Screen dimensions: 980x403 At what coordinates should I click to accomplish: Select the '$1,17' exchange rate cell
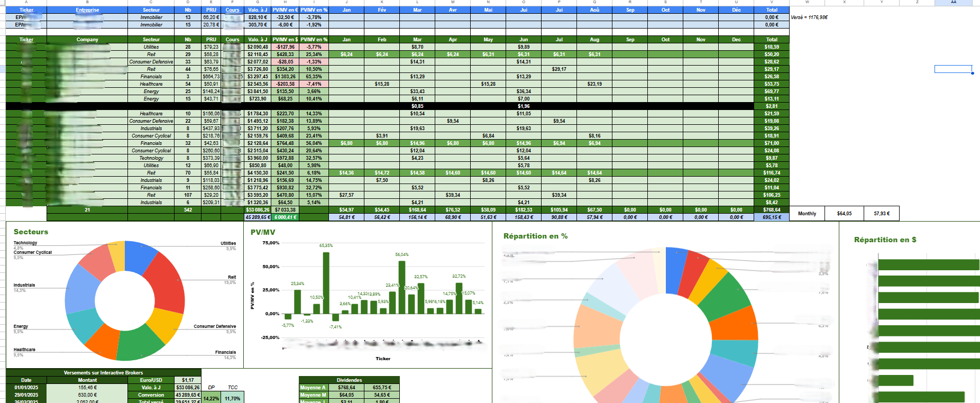tap(188, 380)
